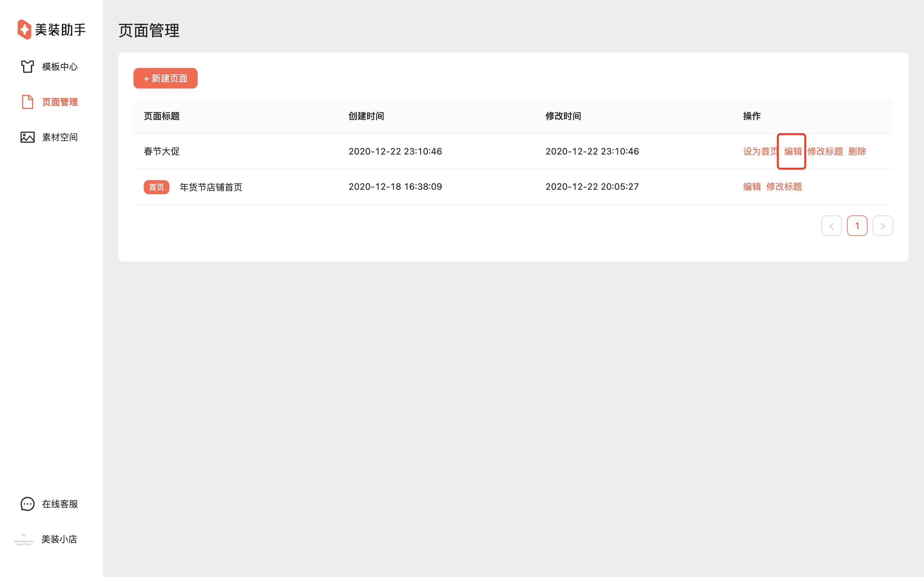Delete the 春节大促 page via 删除

tap(857, 151)
